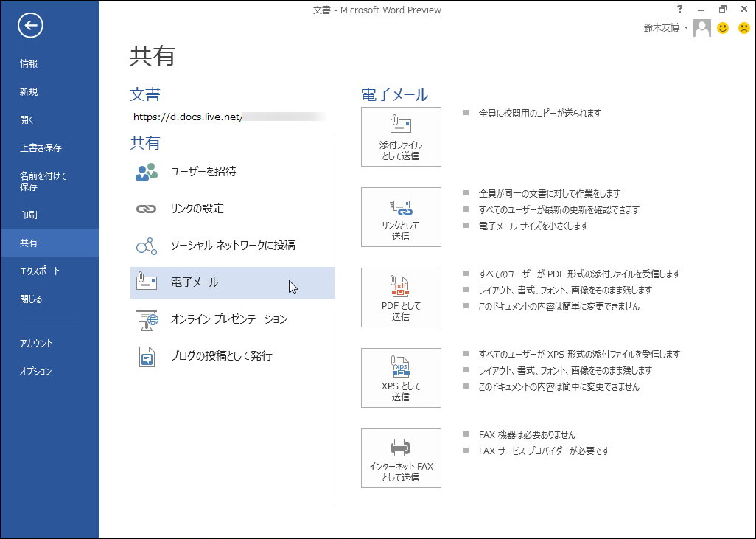Open the 開く menu item
The width and height of the screenshot is (756, 539).
(27, 119)
